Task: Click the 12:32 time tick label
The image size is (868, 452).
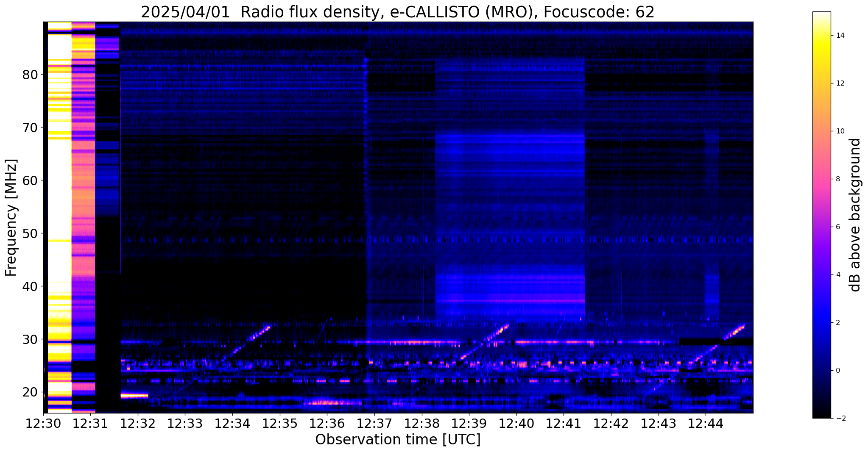Action: tap(138, 423)
